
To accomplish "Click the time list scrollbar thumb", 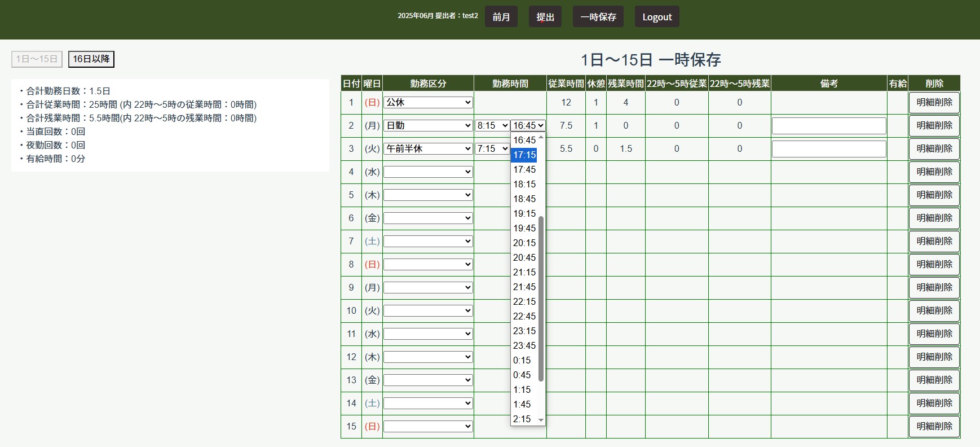I will pyautogui.click(x=541, y=298).
